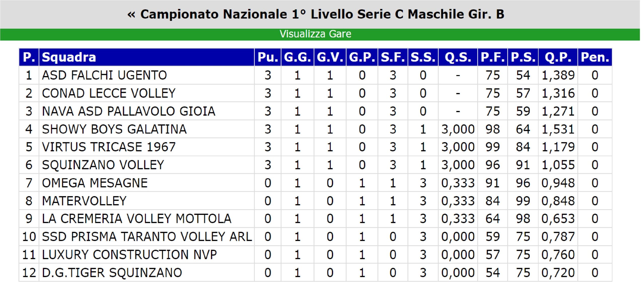Open MATERVOLLEY team entry
This screenshot has height=303, width=644.
(x=84, y=201)
